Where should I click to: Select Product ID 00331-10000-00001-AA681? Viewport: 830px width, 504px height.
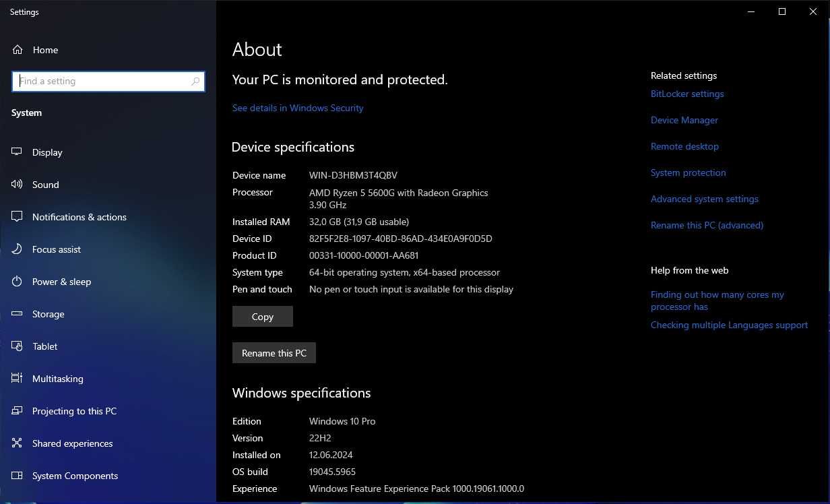[364, 255]
